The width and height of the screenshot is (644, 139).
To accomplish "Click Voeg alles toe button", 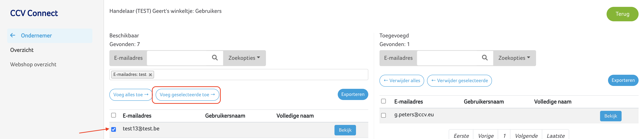I will tap(131, 95).
